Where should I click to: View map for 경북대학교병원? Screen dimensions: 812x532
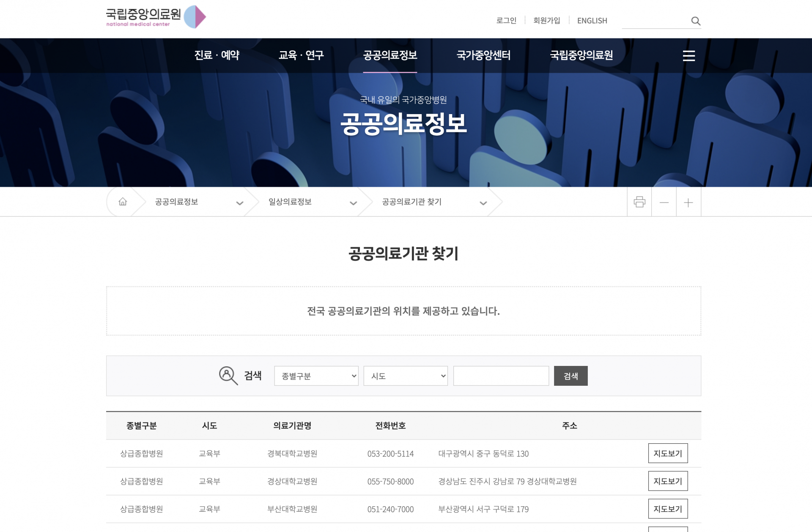click(668, 453)
